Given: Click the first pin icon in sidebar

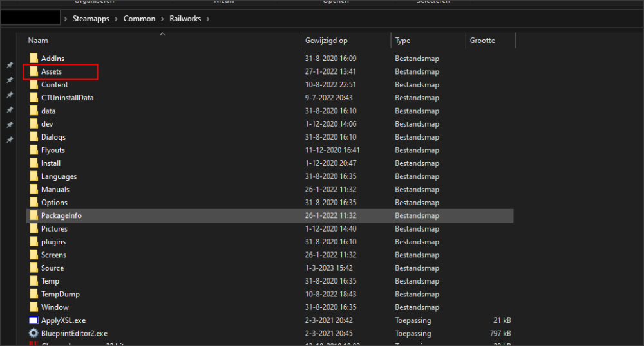Looking at the screenshot, I should point(10,65).
